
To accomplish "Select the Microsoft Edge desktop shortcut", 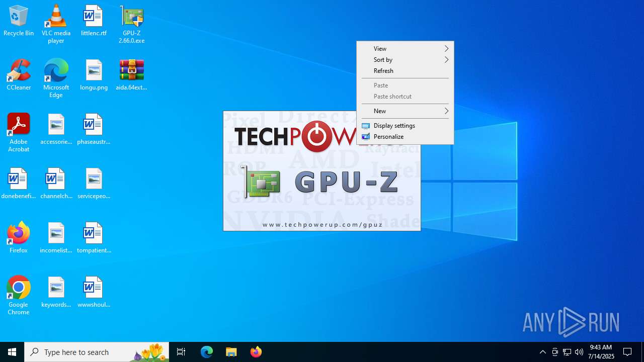I will [56, 78].
